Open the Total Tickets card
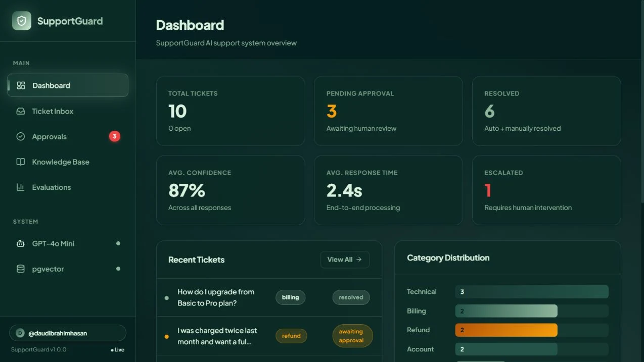The height and width of the screenshot is (362, 644). pyautogui.click(x=231, y=111)
